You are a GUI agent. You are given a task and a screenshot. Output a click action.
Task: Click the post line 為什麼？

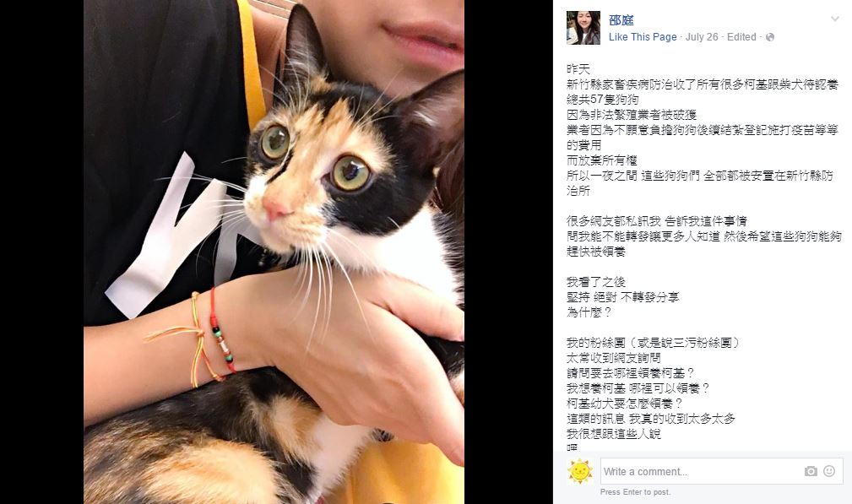click(589, 312)
